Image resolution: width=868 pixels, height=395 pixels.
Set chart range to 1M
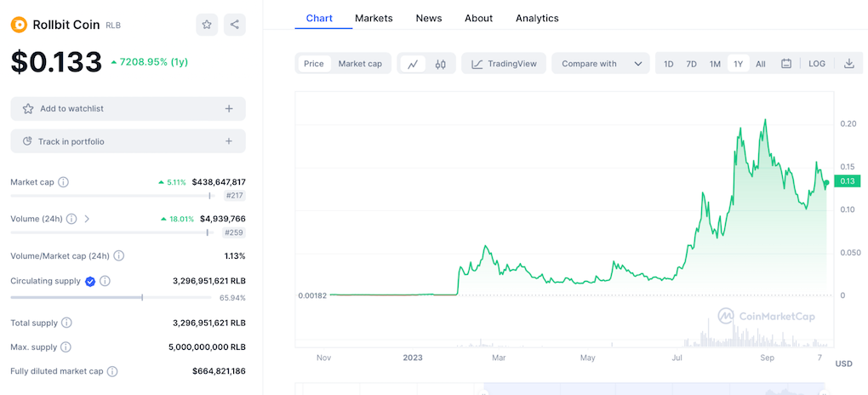pos(715,64)
